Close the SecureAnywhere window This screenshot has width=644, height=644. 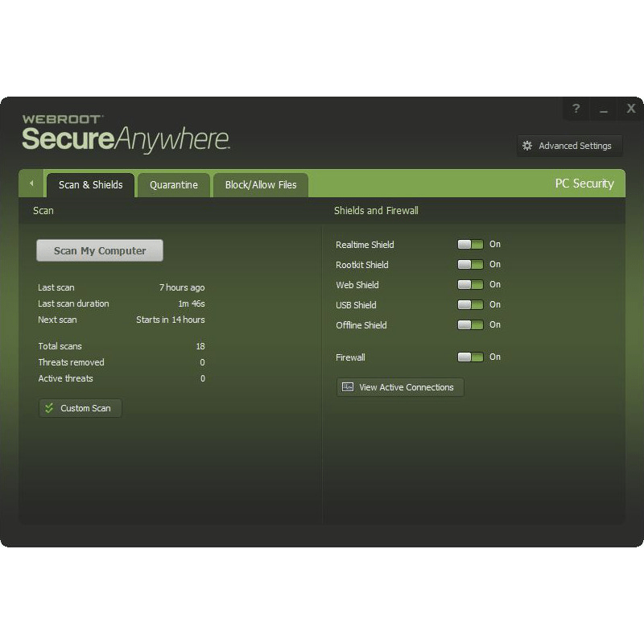pos(630,109)
